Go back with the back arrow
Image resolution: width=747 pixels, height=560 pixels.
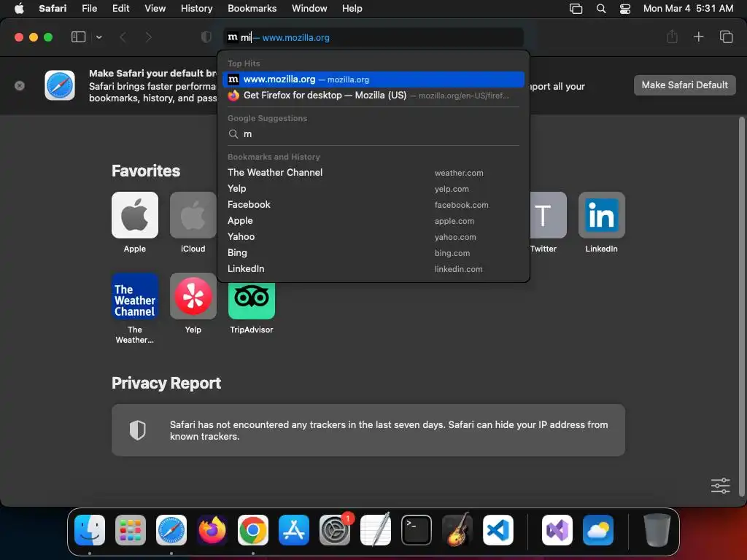(x=123, y=37)
